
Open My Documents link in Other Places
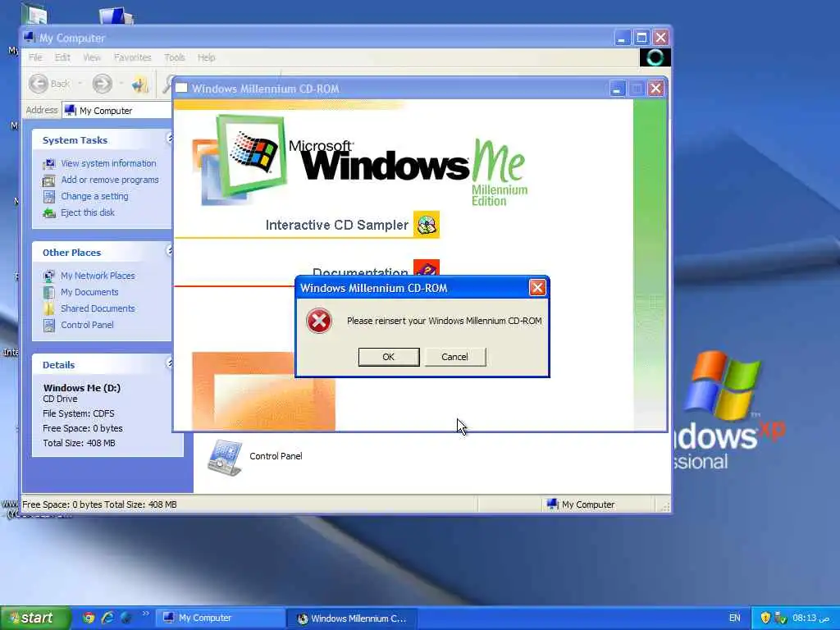point(89,292)
